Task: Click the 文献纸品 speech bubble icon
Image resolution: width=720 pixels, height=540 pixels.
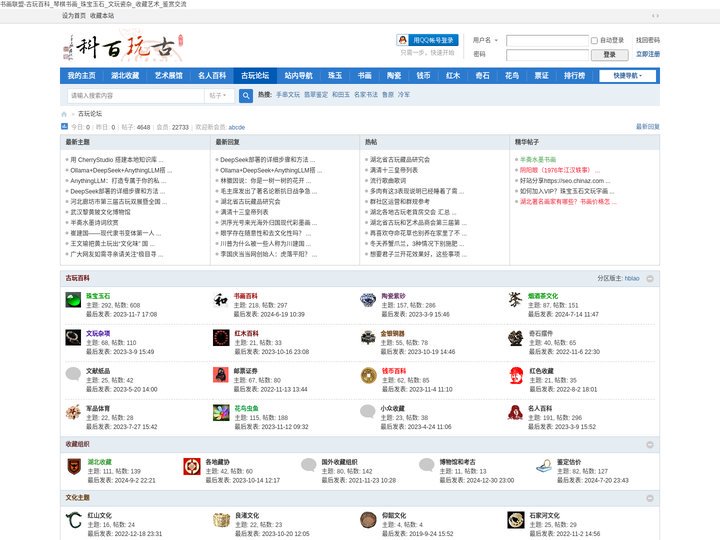Action: coord(73,375)
